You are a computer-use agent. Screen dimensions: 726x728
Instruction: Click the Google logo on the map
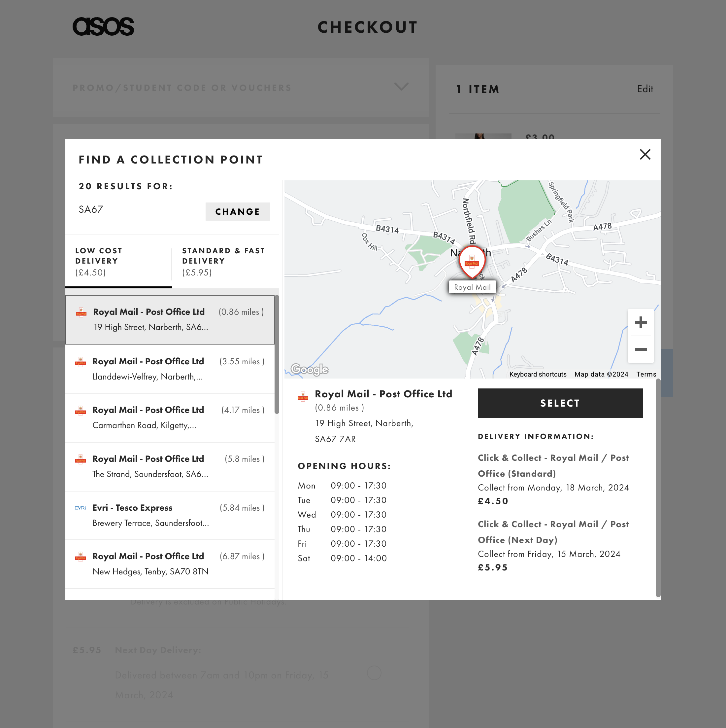pos(310,369)
